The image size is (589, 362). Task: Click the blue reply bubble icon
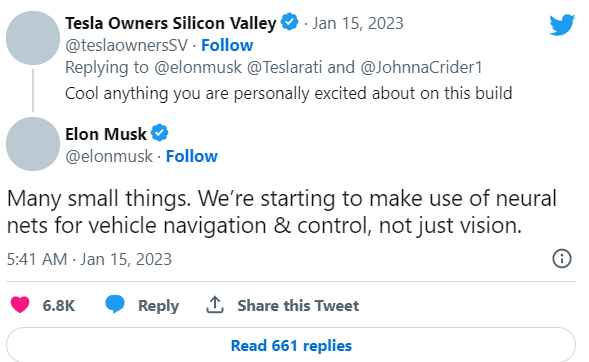tap(115, 304)
